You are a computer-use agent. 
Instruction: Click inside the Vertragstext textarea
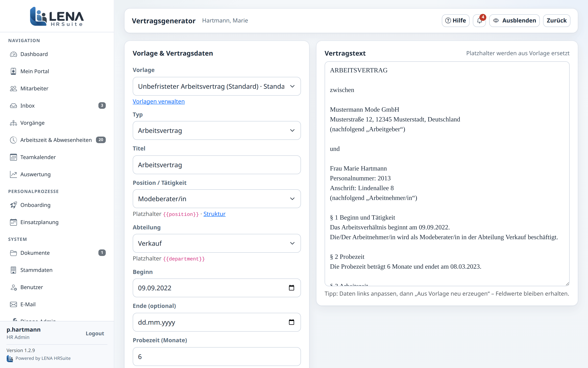click(447, 174)
